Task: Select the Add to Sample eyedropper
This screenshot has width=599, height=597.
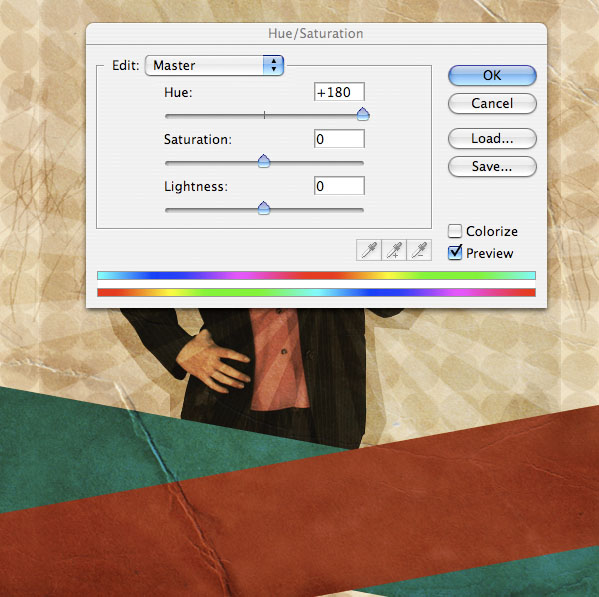Action: [394, 250]
